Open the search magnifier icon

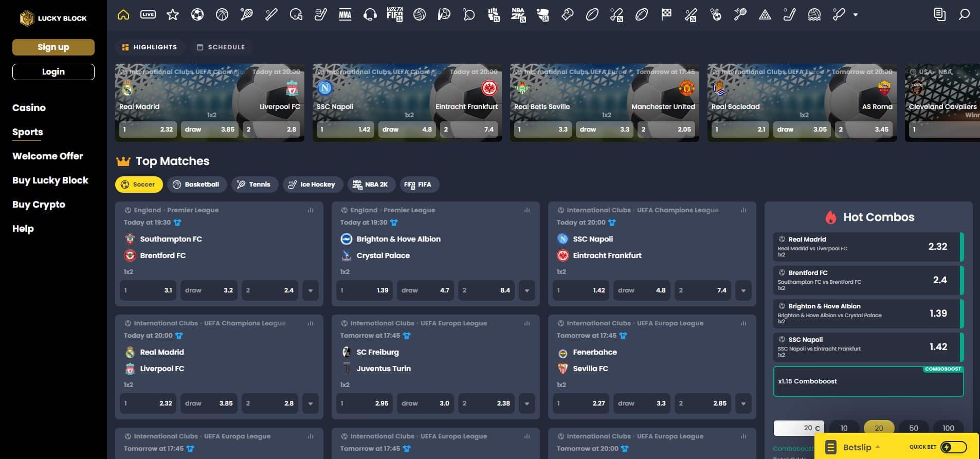point(964,15)
